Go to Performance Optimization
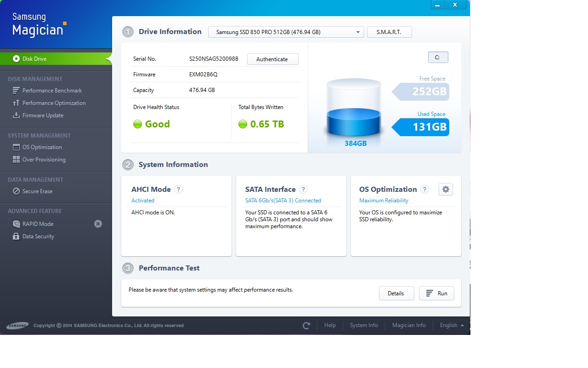 coord(54,103)
